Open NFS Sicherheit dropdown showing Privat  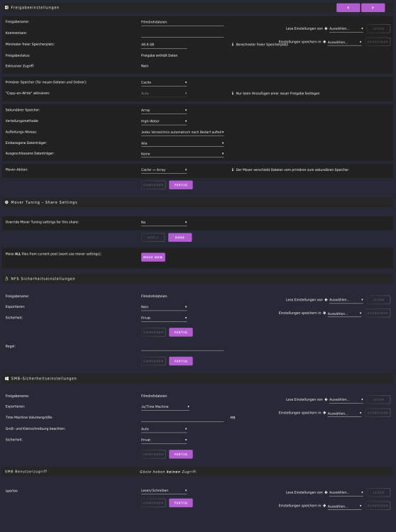click(164, 318)
